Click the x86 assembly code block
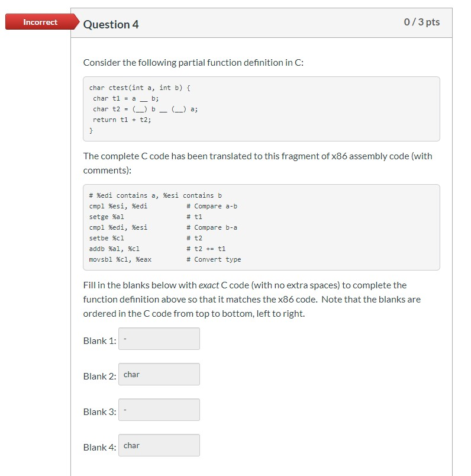471x476 pixels. pos(260,227)
